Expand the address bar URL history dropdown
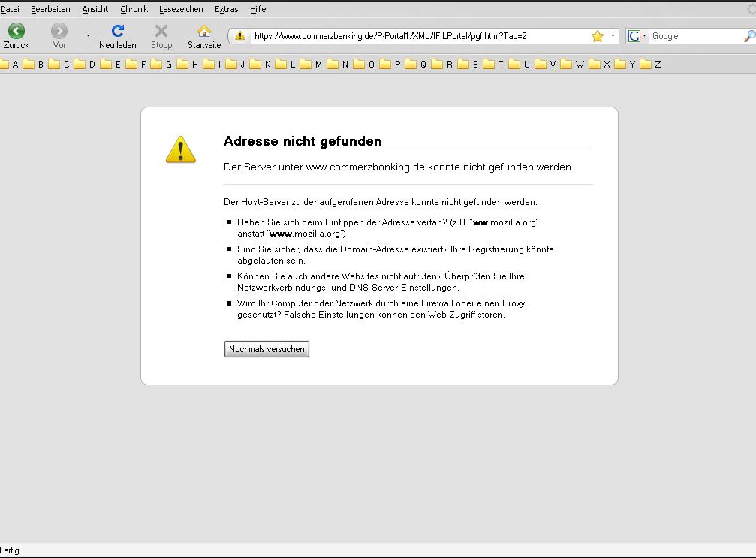 613,36
